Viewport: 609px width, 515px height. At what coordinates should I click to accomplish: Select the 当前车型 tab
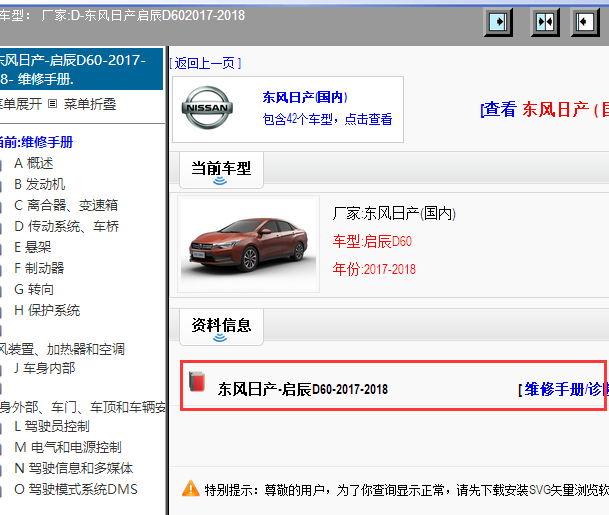pyautogui.click(x=221, y=170)
